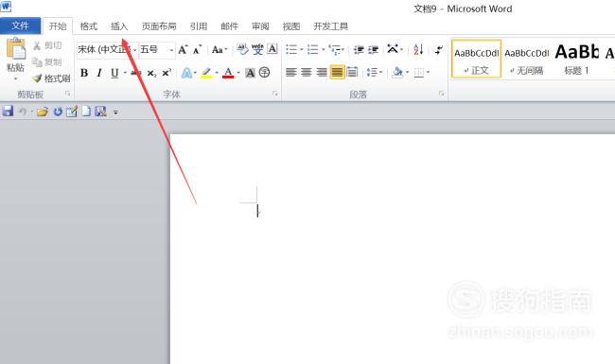
Task: Click the blue circular refresh icon on the quick toolbar
Action: [x=58, y=112]
